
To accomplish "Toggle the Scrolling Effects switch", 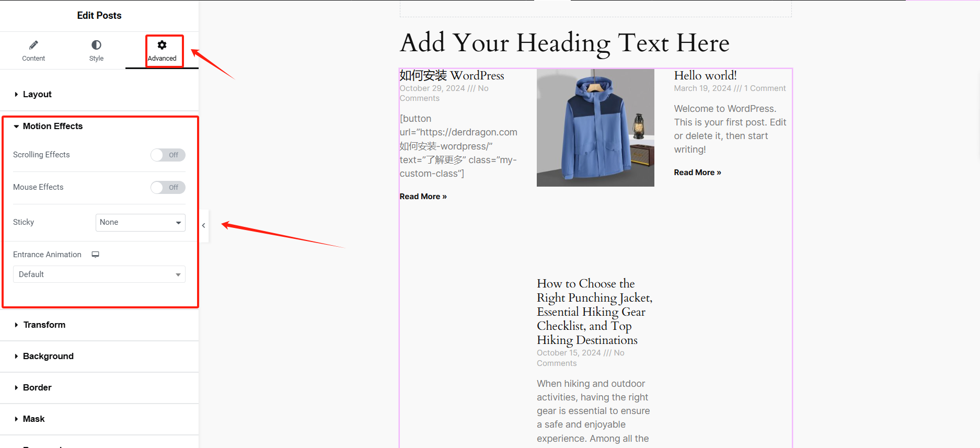I will pyautogui.click(x=168, y=155).
